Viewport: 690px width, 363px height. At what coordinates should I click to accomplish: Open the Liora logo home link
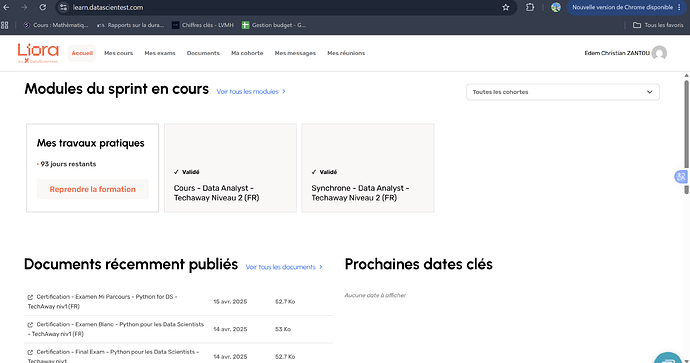(x=38, y=53)
